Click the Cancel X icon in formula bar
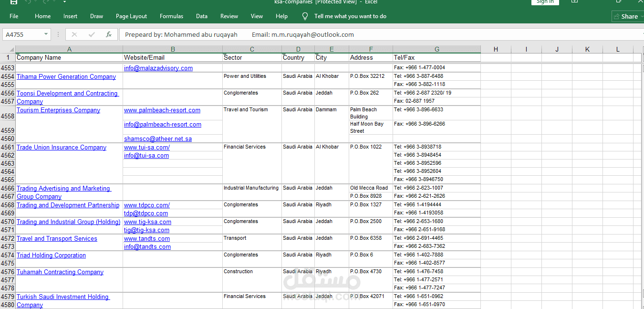This screenshot has height=309, width=644. [74, 34]
